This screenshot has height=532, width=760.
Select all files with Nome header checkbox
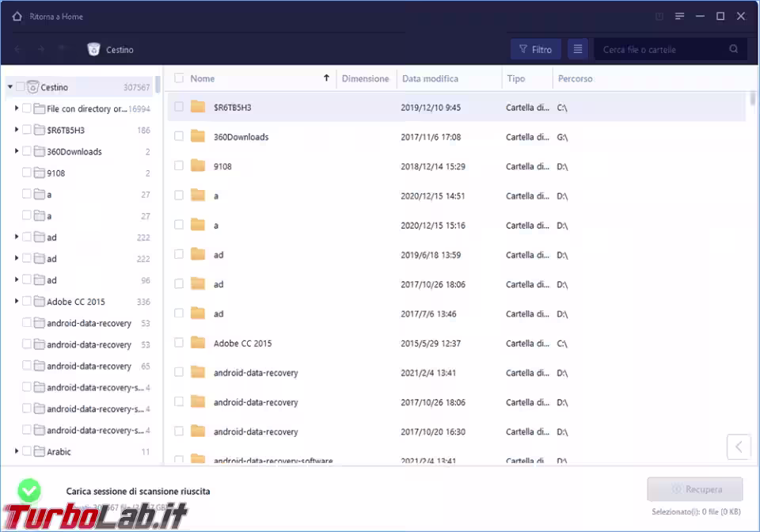point(179,78)
